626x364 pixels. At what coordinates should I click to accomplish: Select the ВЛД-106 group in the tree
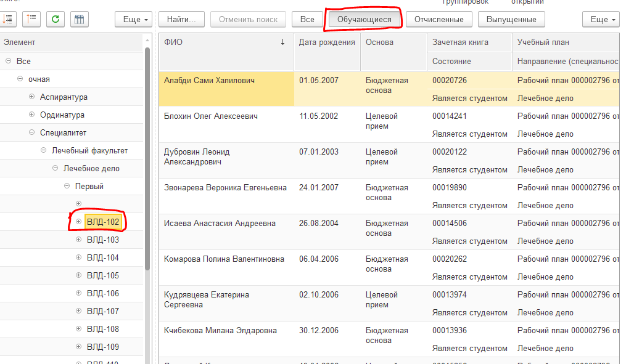pyautogui.click(x=103, y=293)
